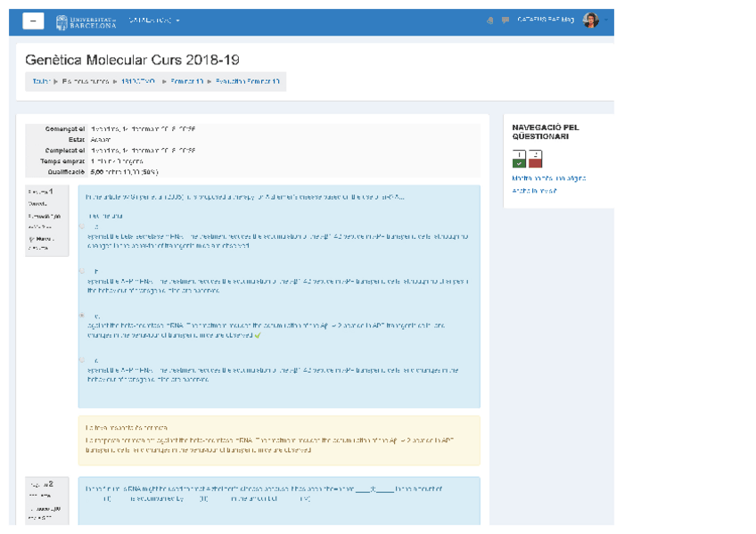Click the finish review link

pos(534,191)
